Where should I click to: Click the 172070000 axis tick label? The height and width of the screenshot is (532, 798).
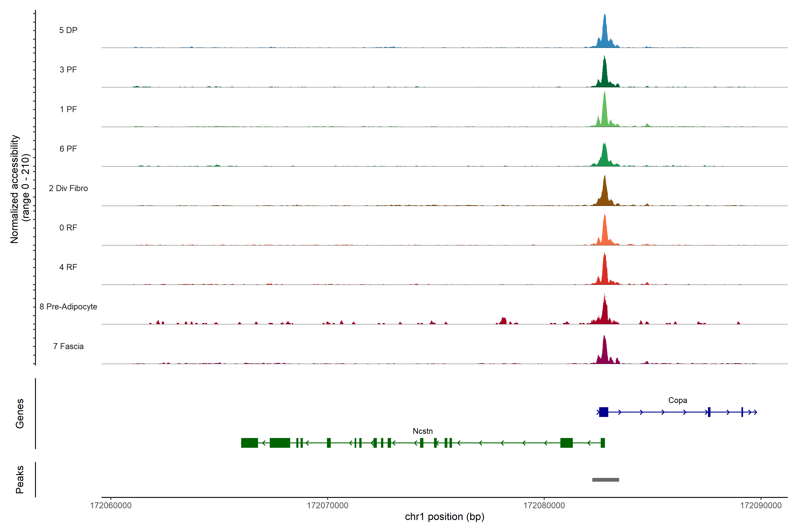click(x=327, y=506)
